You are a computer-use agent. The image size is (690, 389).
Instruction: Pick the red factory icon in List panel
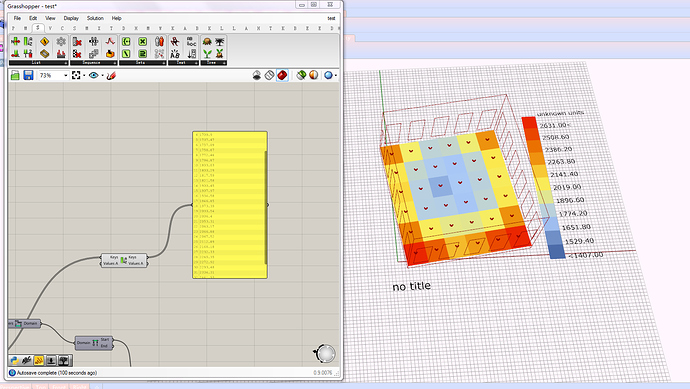coord(61,54)
